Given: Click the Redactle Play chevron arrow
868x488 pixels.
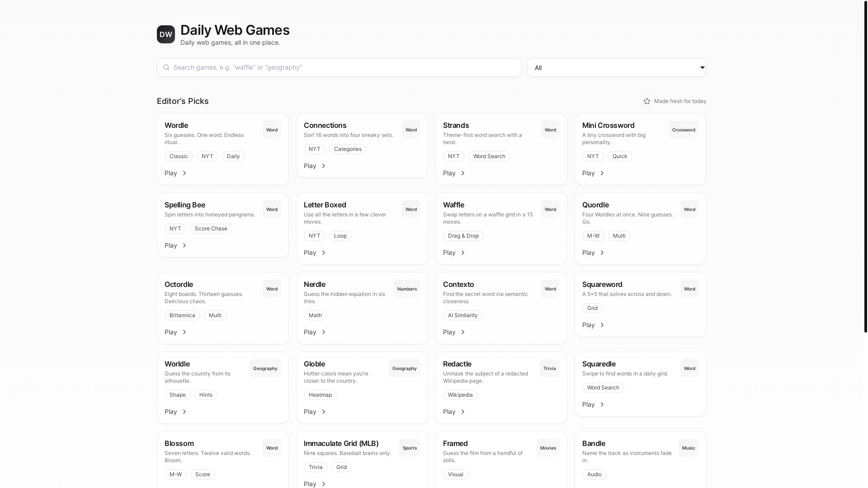Looking at the screenshot, I should (463, 412).
